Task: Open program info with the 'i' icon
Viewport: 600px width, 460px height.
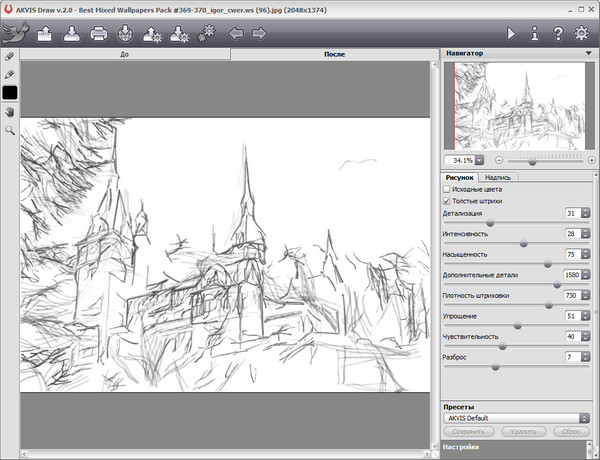Action: click(535, 34)
